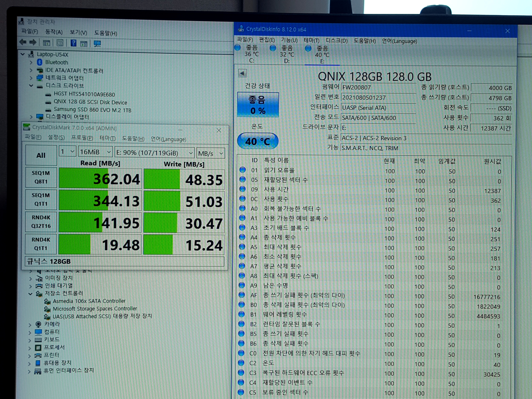The image size is (532, 399).
Task: Select QNIX 128 GB SCSI Disk Device
Action: (x=90, y=102)
